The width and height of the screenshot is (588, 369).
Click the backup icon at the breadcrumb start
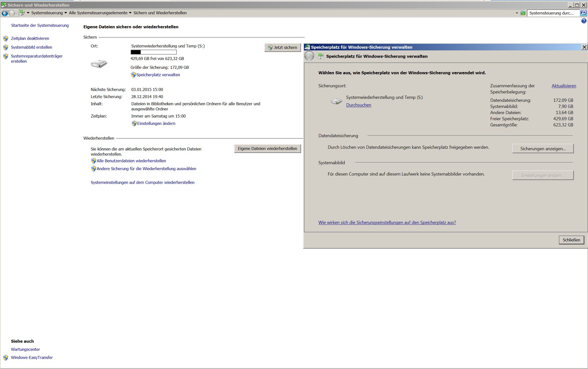pyautogui.click(x=22, y=13)
